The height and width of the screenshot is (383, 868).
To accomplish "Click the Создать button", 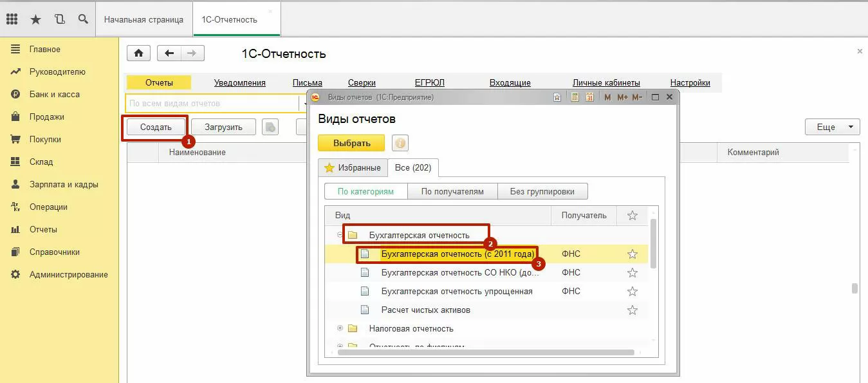I will click(156, 127).
